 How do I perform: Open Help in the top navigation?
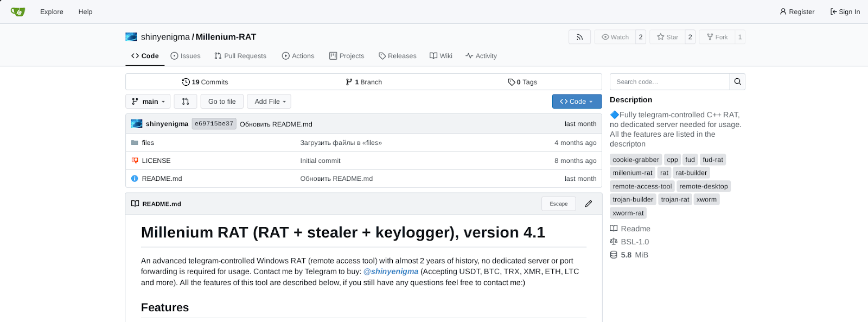tap(85, 12)
